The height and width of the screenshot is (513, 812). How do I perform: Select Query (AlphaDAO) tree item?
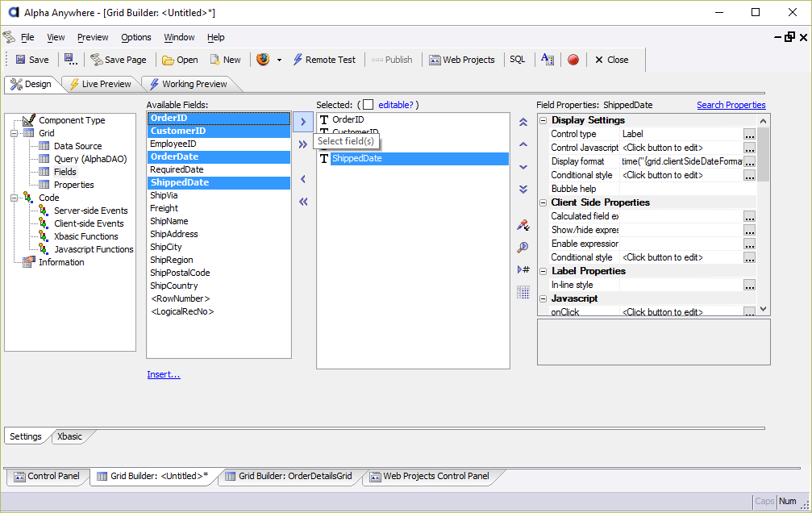[x=90, y=159]
